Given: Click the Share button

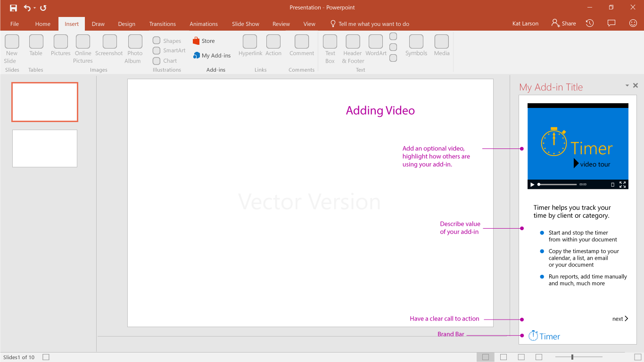Looking at the screenshot, I should coord(564,23).
